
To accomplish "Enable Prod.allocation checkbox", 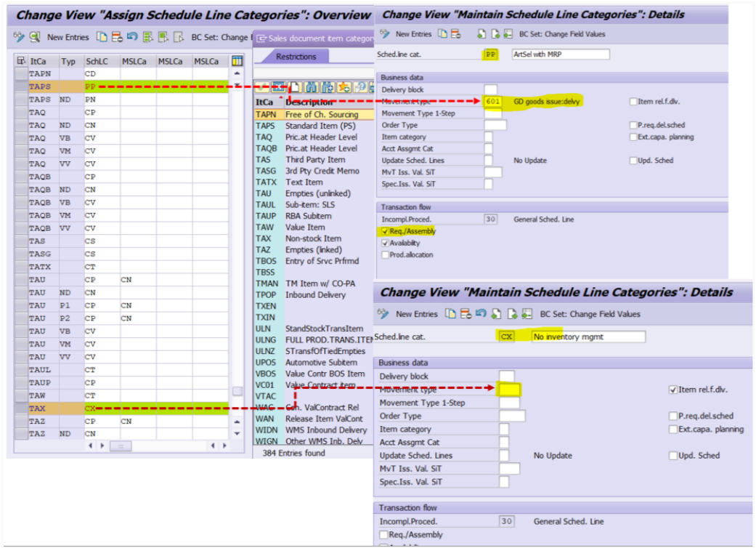I will pyautogui.click(x=385, y=254).
